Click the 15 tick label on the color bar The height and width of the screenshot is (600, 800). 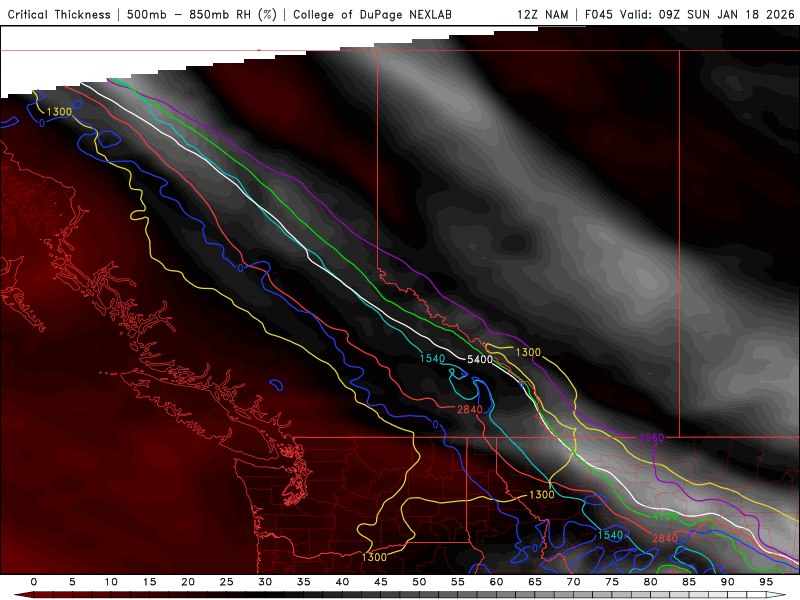149,582
